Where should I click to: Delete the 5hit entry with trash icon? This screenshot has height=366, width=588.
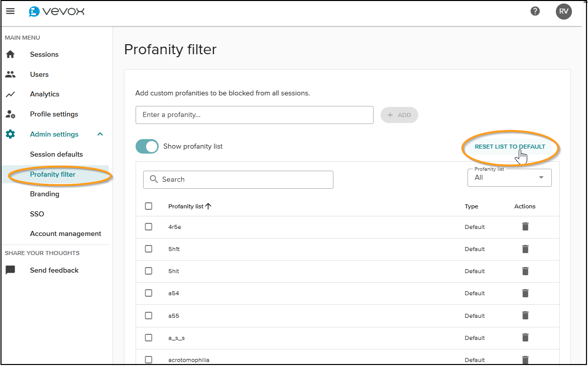(x=525, y=271)
